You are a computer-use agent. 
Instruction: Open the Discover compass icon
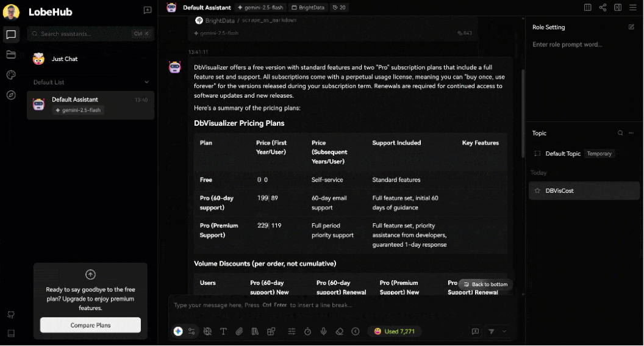point(10,95)
